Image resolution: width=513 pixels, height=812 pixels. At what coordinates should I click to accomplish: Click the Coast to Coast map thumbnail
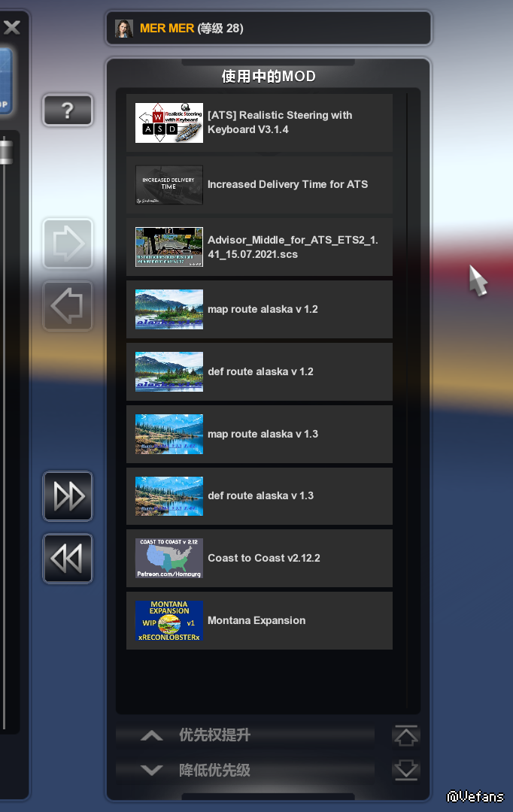coord(169,558)
